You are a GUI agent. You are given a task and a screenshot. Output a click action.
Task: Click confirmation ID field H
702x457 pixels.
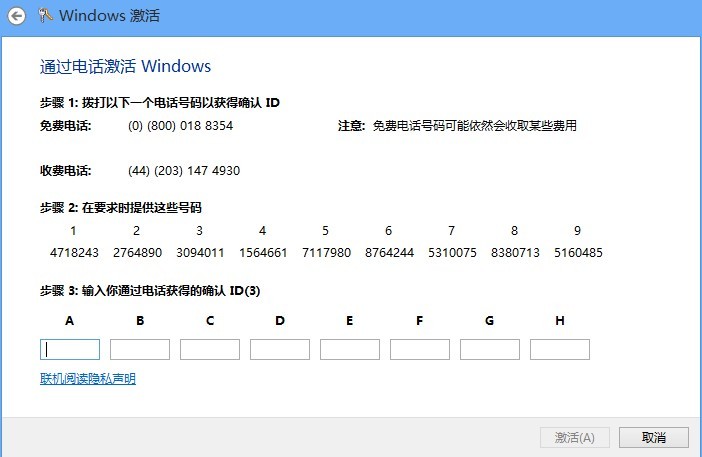[560, 349]
